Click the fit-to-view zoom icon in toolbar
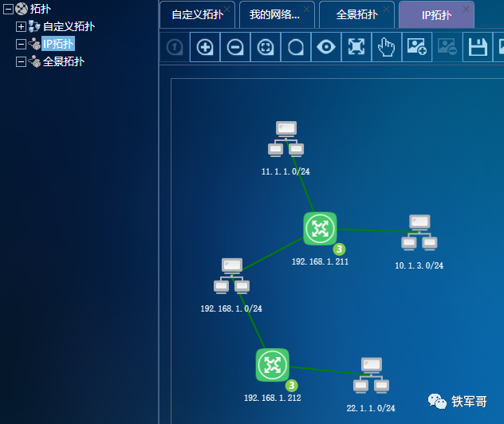The image size is (504, 424). (x=266, y=48)
